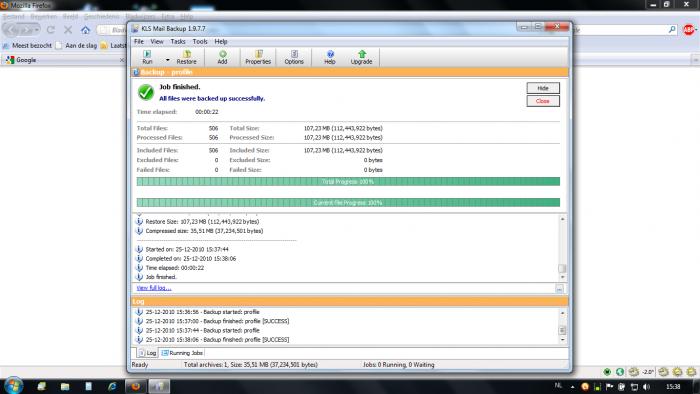Open 'Meest bezocht' bookmark in Firefox
700x394 pixels.
[x=27, y=46]
